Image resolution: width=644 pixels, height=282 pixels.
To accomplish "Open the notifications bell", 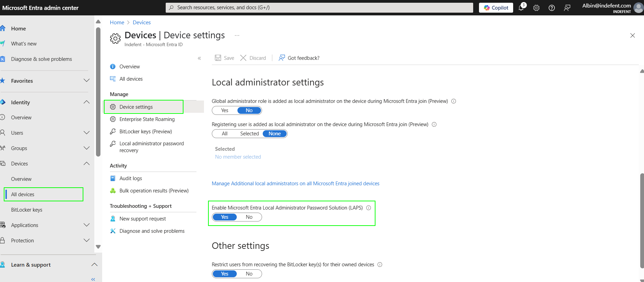I will pyautogui.click(x=521, y=8).
